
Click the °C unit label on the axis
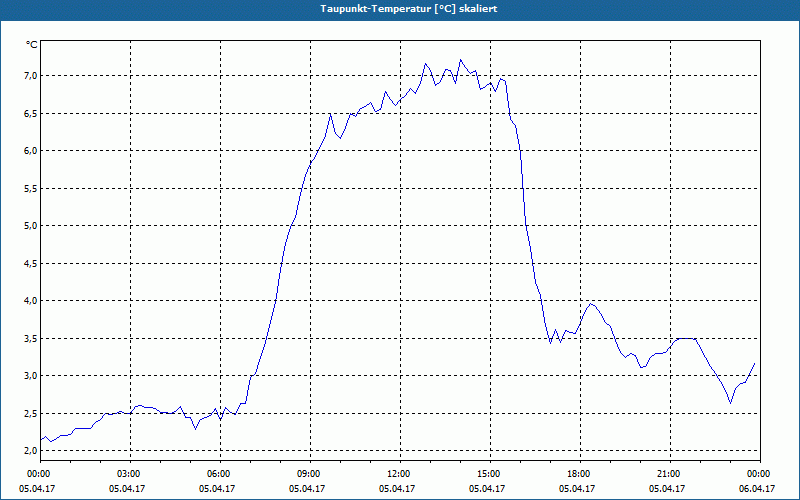(31, 45)
